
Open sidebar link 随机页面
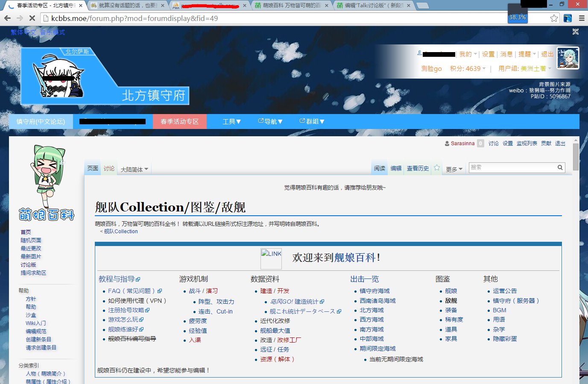(31, 240)
